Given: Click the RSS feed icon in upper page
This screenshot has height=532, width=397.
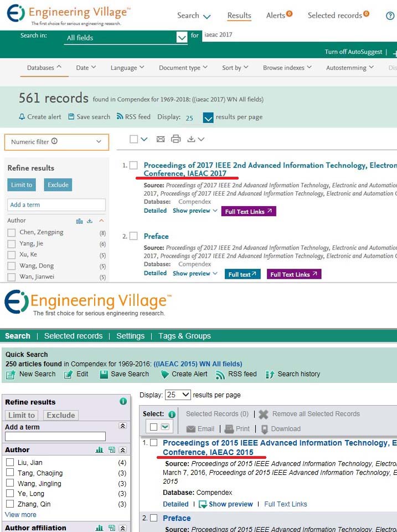Looking at the screenshot, I should click(120, 116).
